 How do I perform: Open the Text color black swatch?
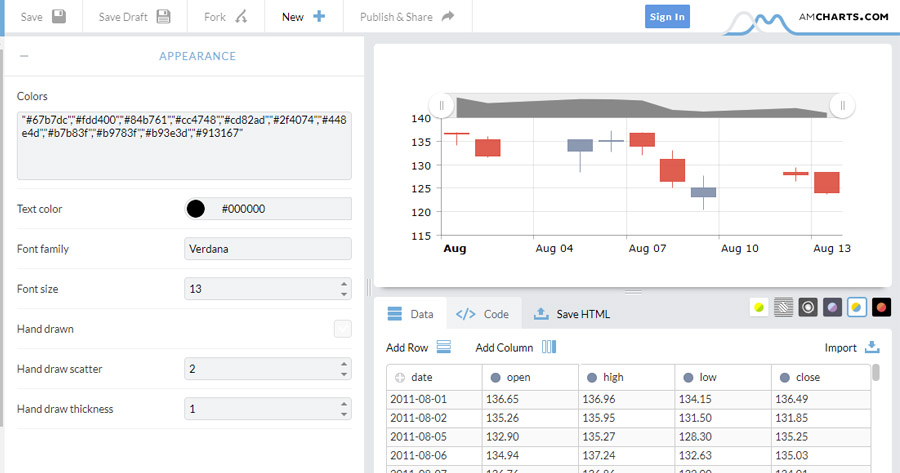point(195,209)
